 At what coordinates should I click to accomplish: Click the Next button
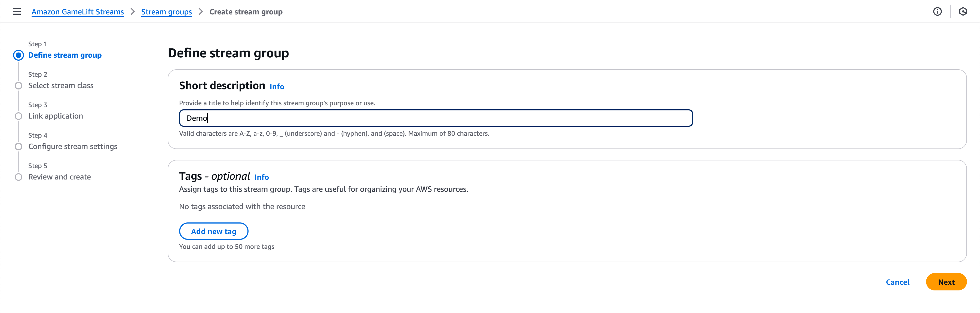point(946,282)
